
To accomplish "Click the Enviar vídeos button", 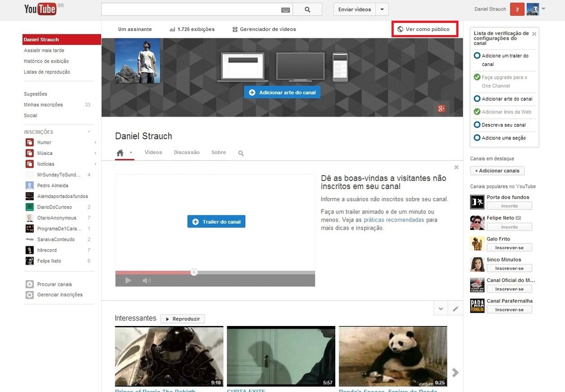I will 355,9.
